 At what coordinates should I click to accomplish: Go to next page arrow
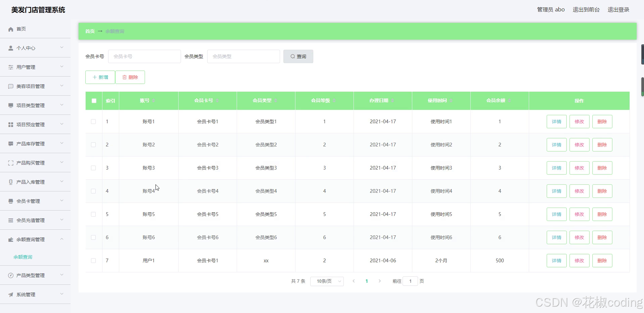tap(380, 281)
